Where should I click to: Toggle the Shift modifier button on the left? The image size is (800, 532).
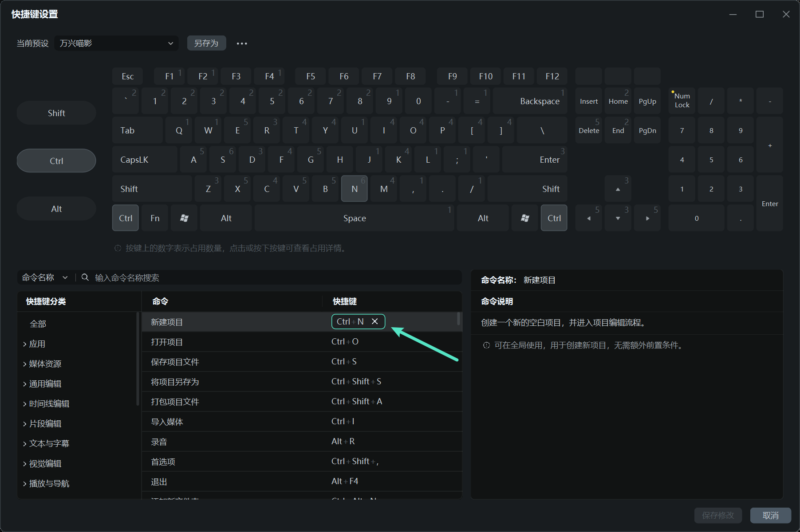(x=56, y=113)
